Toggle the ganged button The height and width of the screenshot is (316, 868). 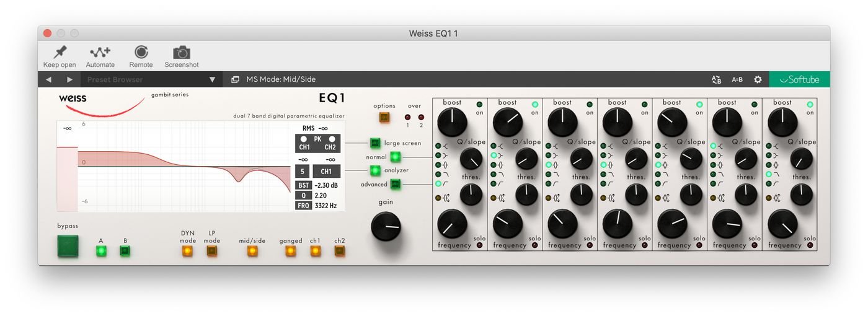pyautogui.click(x=291, y=251)
